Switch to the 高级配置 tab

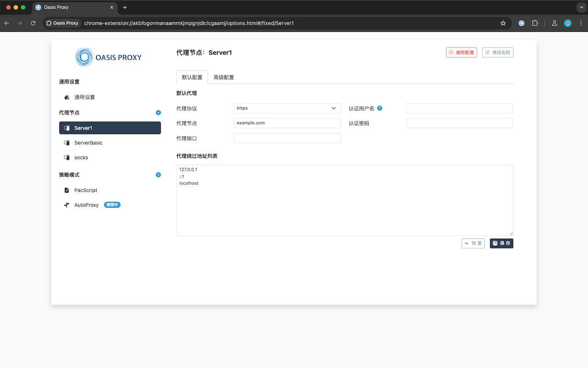[224, 77]
